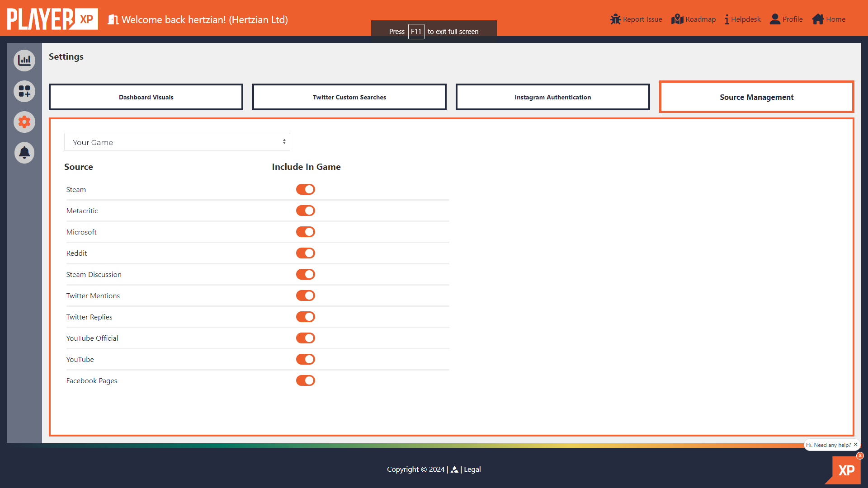Click the Include In Game column header

click(x=306, y=167)
